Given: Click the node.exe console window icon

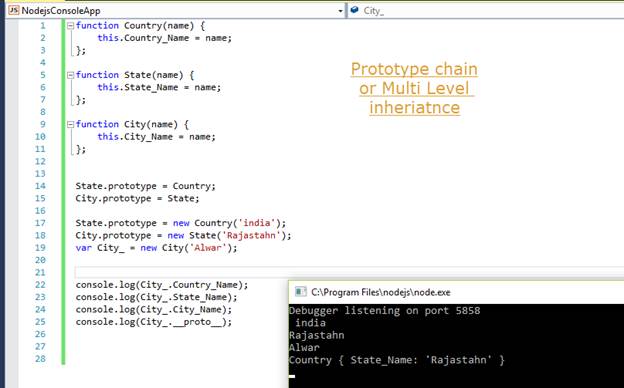Looking at the screenshot, I should tap(300, 292).
